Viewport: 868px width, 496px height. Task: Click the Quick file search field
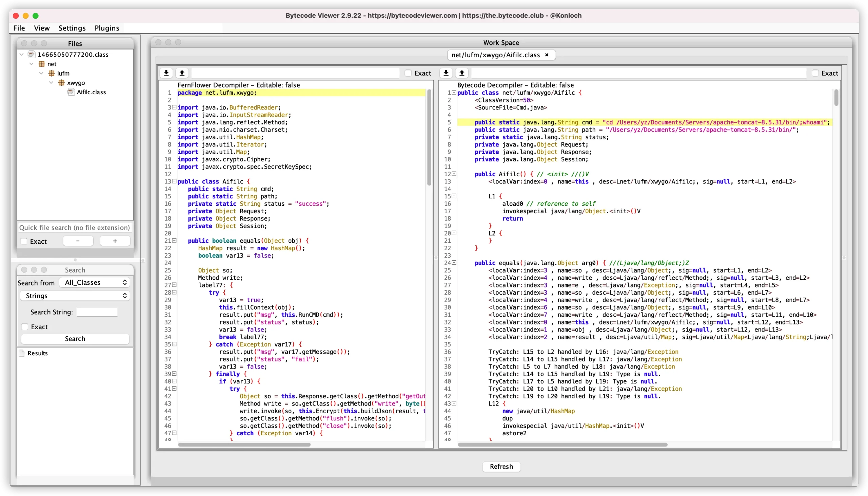(75, 227)
